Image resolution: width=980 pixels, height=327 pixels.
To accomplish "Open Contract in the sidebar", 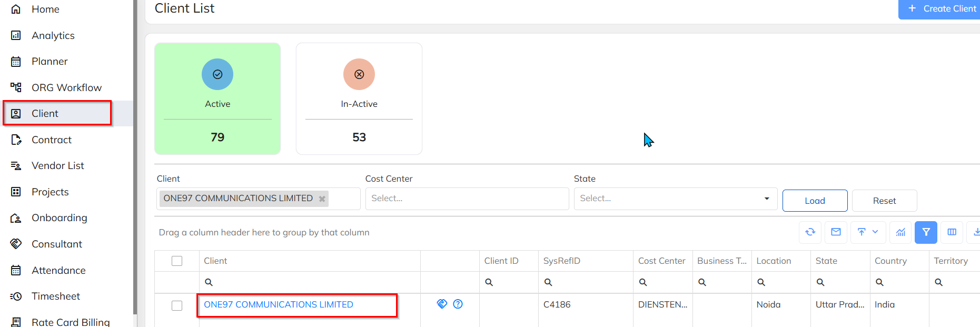I will [52, 140].
